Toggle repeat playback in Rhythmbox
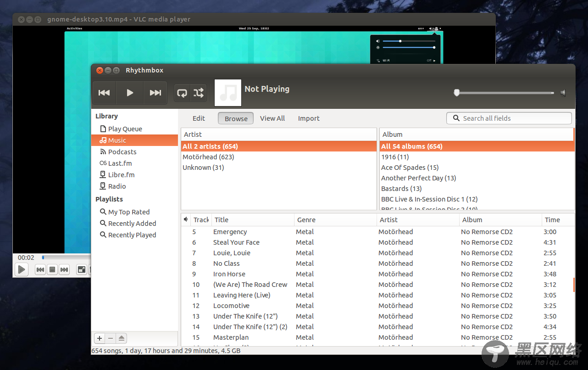Viewport: 588px width, 370px height. click(182, 93)
